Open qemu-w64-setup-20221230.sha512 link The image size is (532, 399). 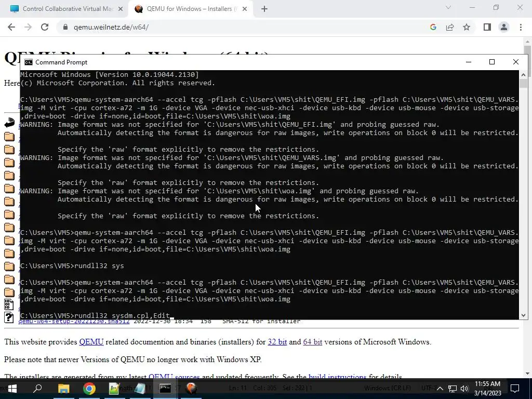pos(74,321)
